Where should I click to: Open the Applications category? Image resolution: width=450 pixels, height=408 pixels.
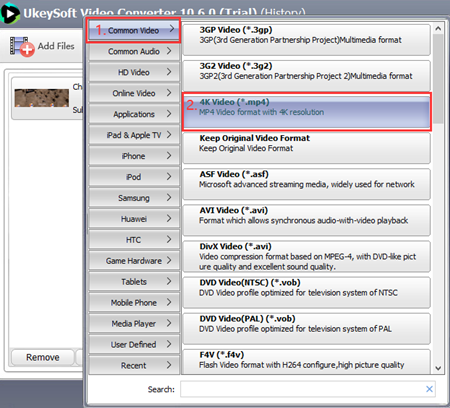click(134, 114)
